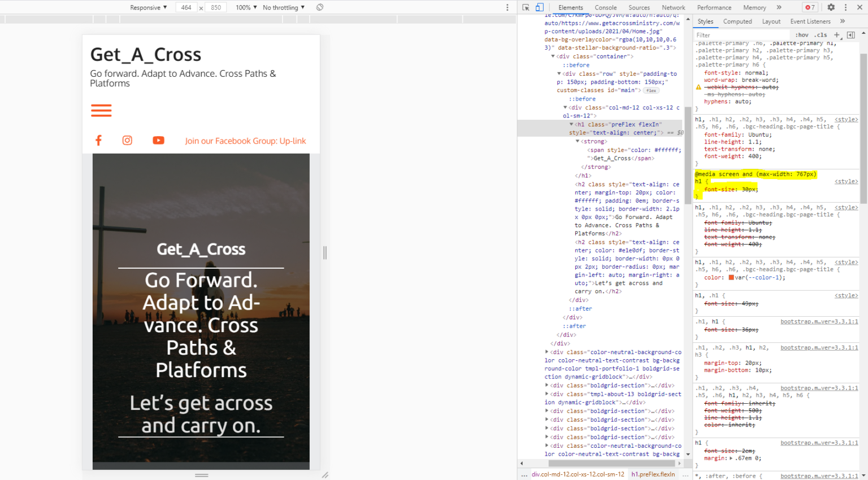Switch to the Console tab
Screen dimensions: 868x480
[x=606, y=7]
